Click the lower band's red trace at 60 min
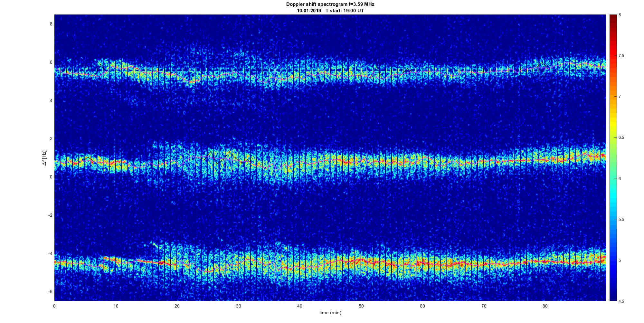 (x=422, y=264)
